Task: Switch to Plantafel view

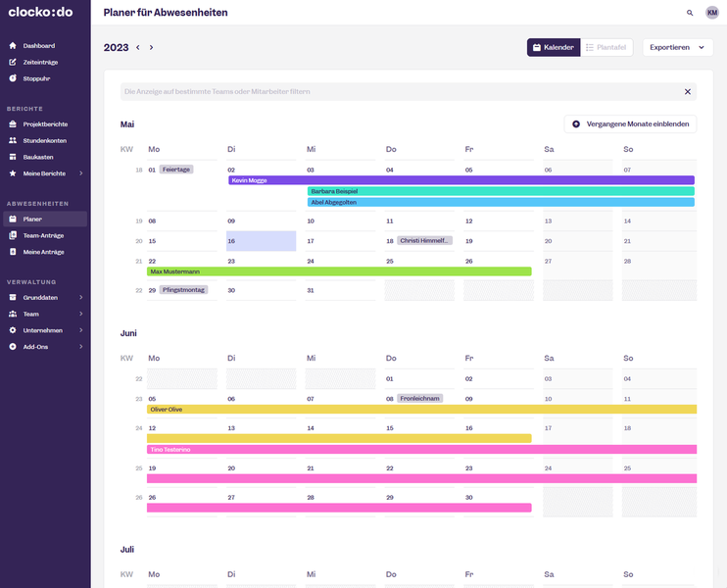Action: pyautogui.click(x=606, y=47)
